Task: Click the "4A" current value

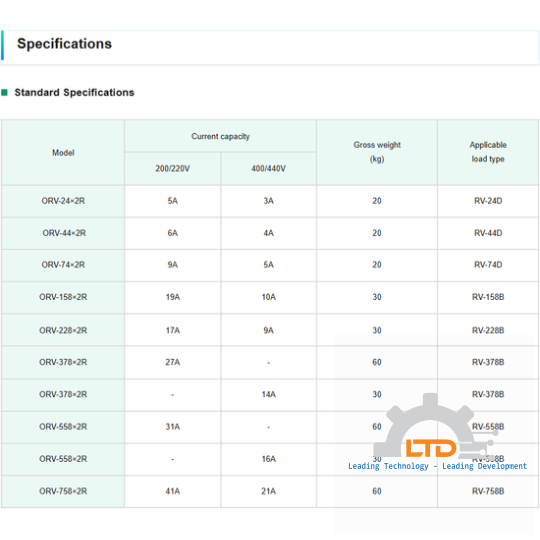Action: click(268, 233)
